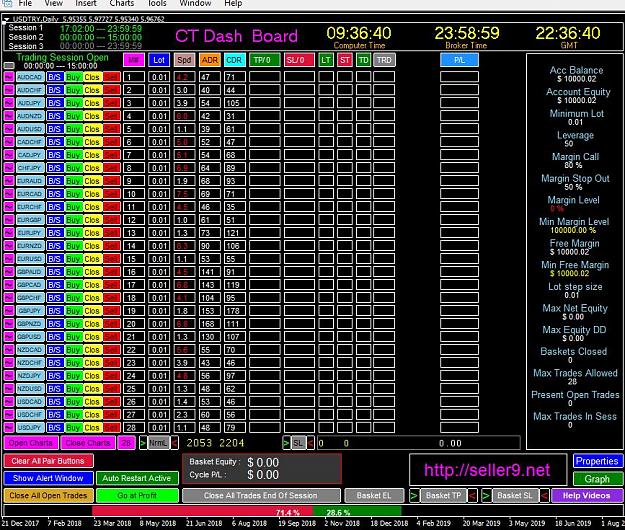Viewport: 625px width, 530px height.
Task: Open the chart icon for GBPCHF row
Action: coord(9,298)
